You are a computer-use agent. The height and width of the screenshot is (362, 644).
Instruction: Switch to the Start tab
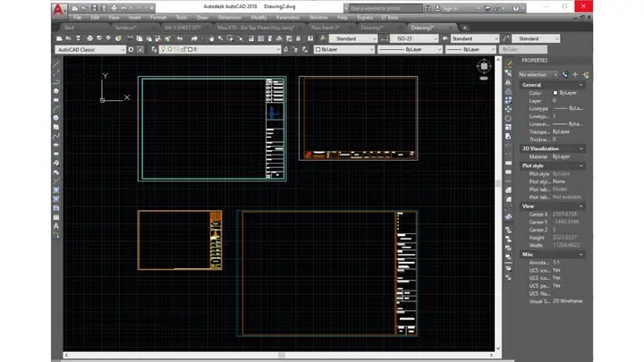[69, 28]
